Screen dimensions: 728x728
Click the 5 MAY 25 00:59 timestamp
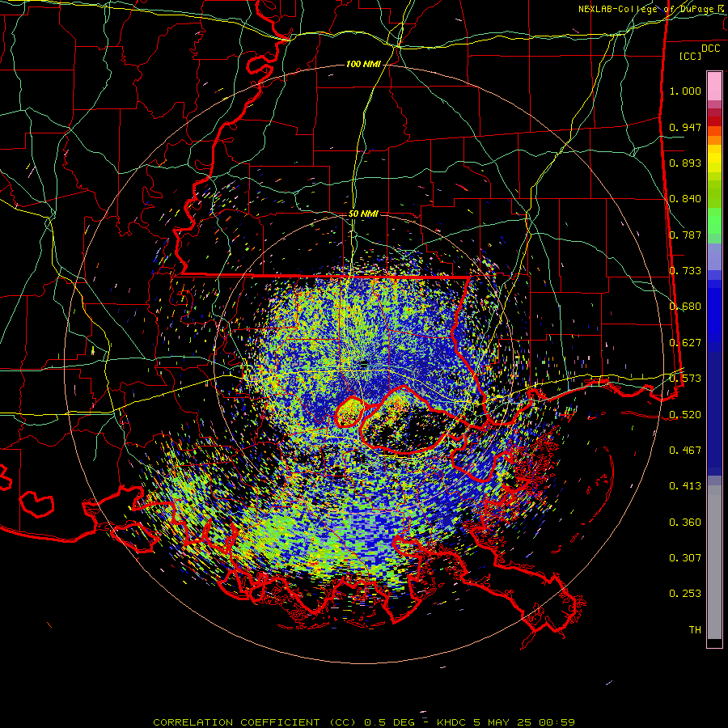(524, 722)
